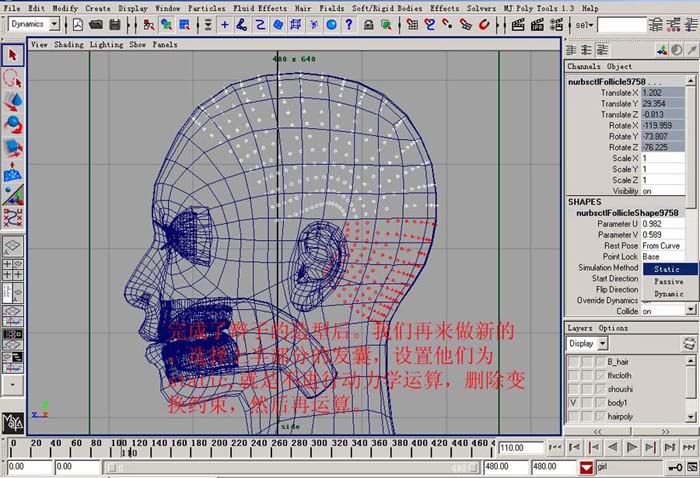The height and width of the screenshot is (478, 700).
Task: Open the Channels menu in Channel Box
Action: 584,66
